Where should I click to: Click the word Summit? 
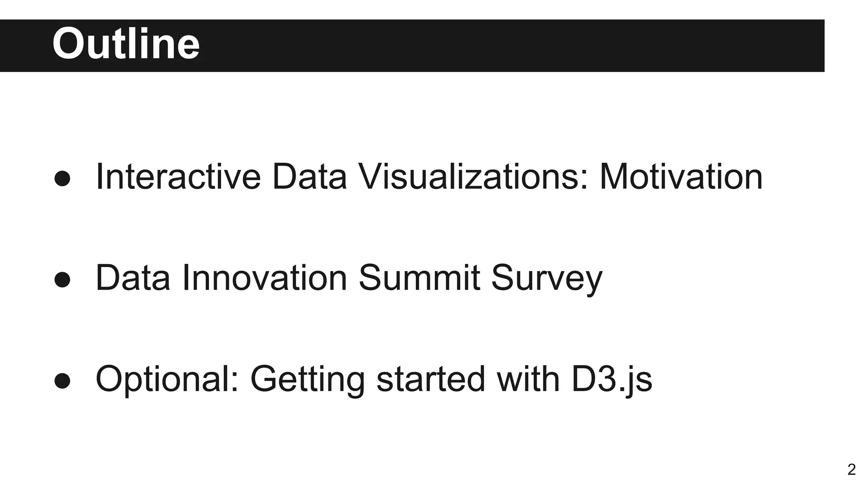coord(419,278)
